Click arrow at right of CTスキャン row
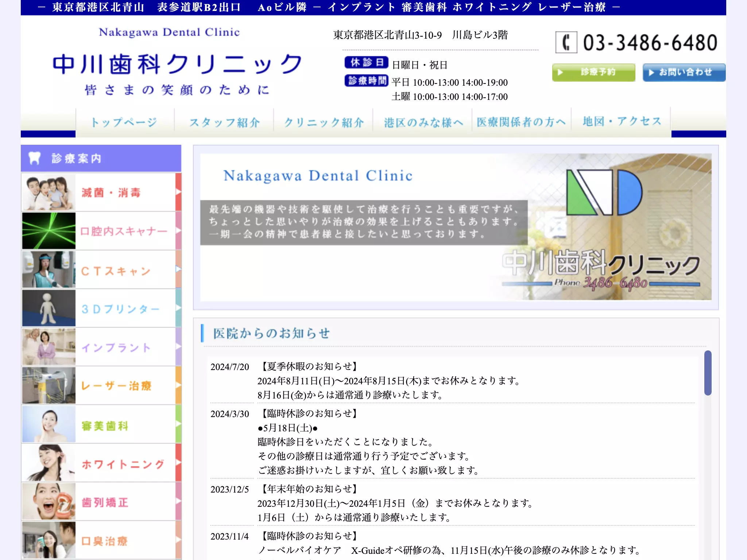Screen dimensions: 747x560 pos(178,269)
